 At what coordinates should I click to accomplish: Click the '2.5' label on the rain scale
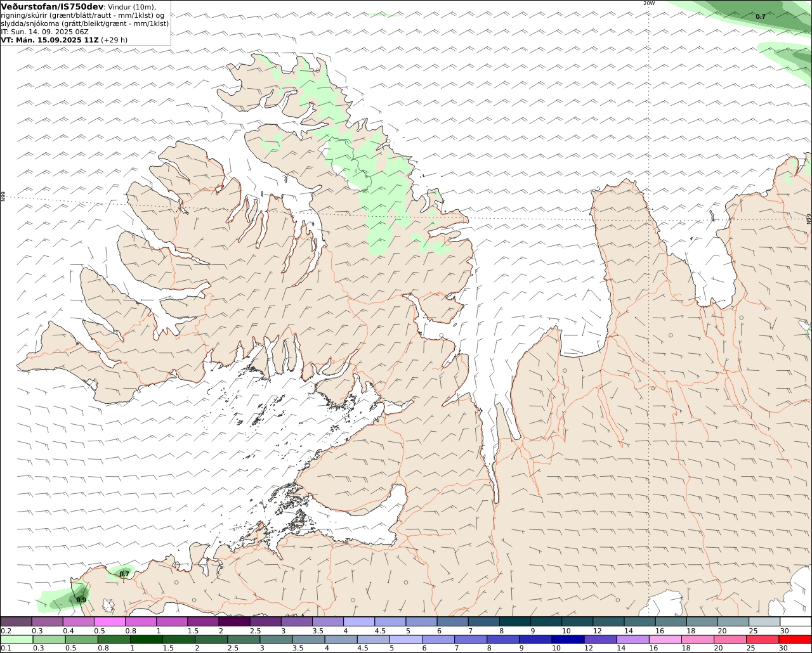tap(232, 649)
